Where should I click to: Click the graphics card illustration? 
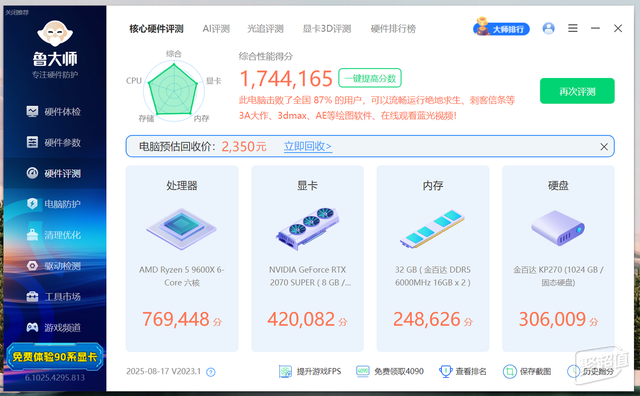click(307, 229)
